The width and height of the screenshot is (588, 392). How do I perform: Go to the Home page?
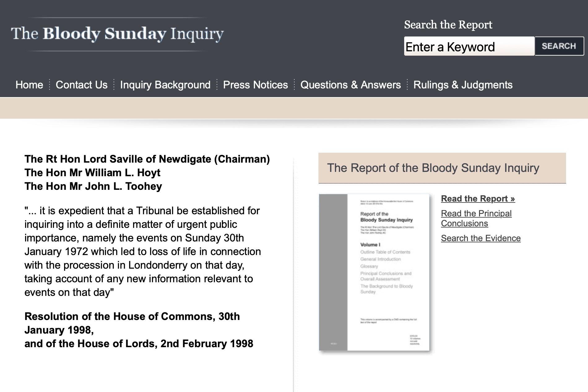29,85
